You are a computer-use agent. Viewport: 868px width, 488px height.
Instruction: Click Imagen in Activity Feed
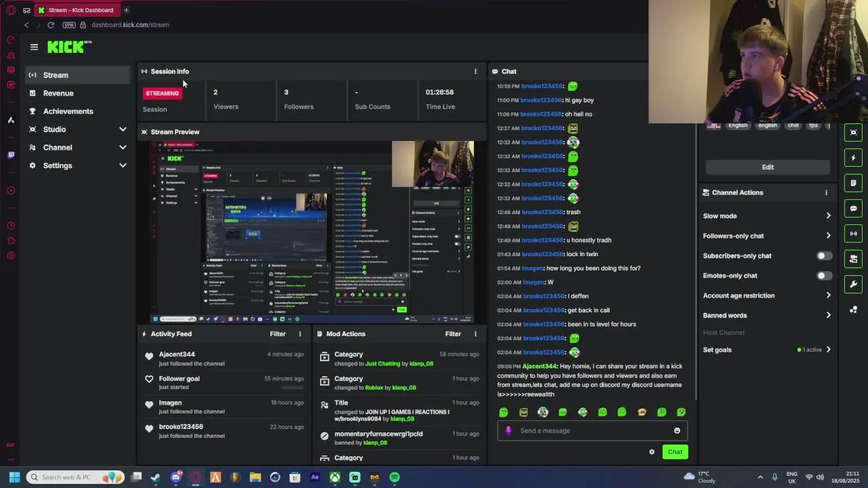[170, 403]
